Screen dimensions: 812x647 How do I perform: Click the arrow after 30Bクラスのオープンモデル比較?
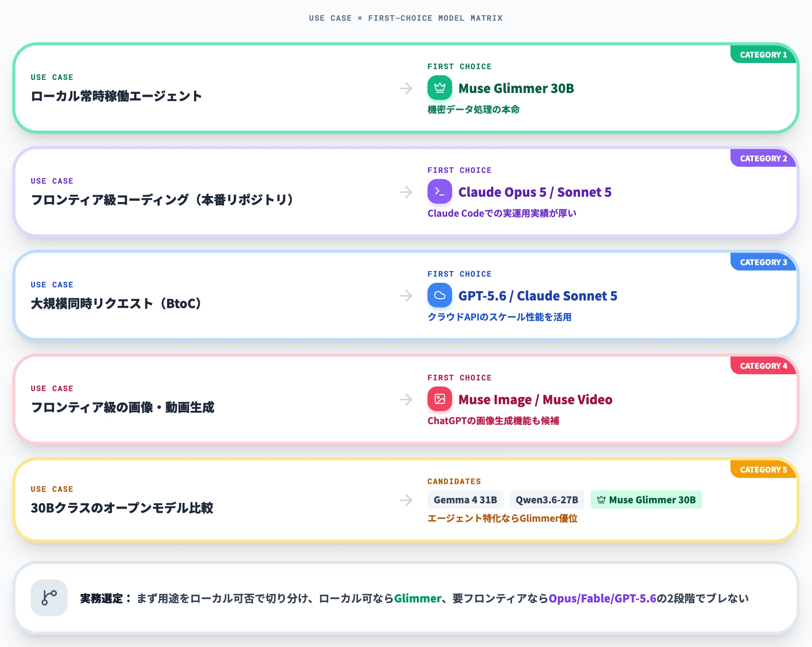click(x=406, y=500)
